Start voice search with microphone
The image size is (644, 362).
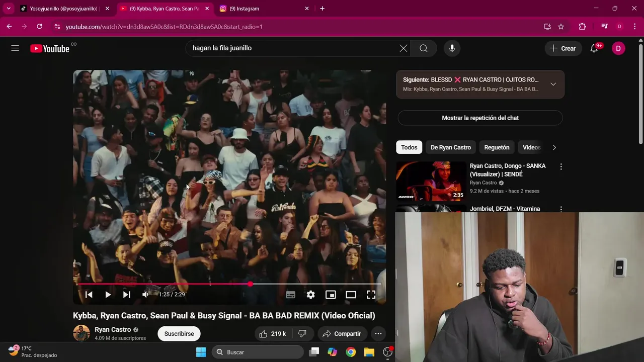(x=452, y=48)
